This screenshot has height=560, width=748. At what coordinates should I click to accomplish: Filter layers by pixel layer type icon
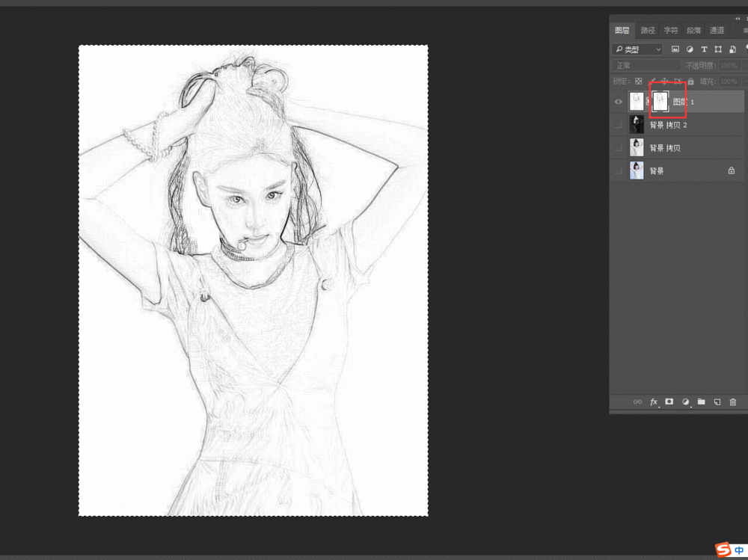675,49
